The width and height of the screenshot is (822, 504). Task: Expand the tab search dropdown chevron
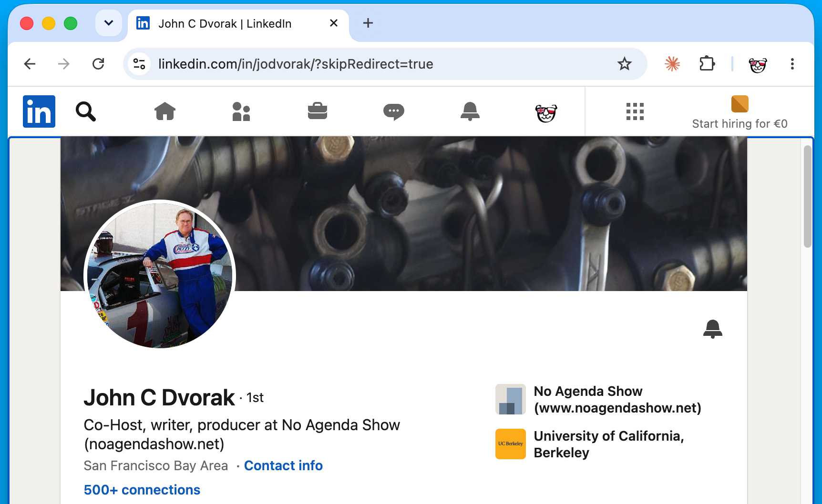(x=109, y=23)
